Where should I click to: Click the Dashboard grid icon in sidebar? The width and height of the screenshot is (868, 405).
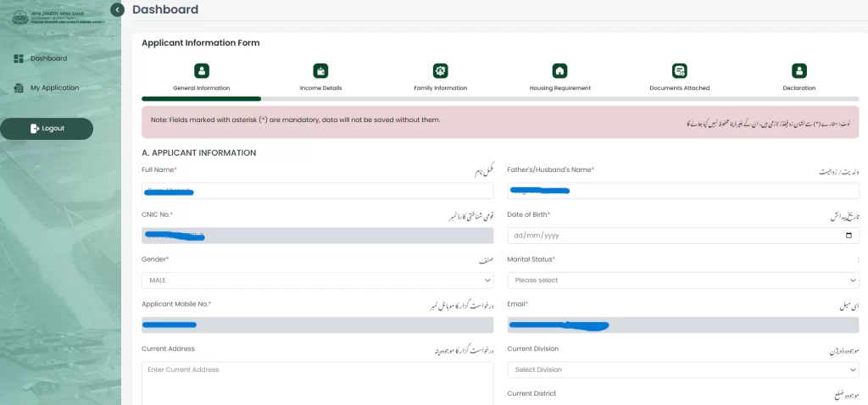[x=19, y=58]
